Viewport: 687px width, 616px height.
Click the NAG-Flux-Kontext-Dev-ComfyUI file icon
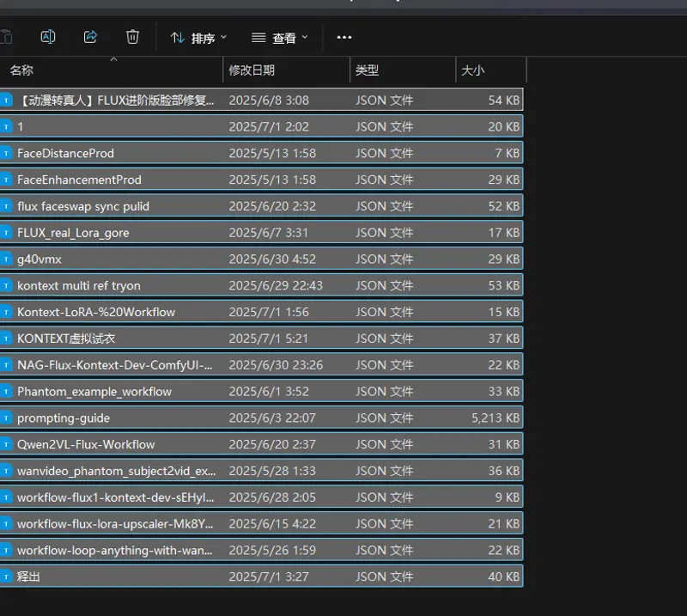tap(6, 365)
